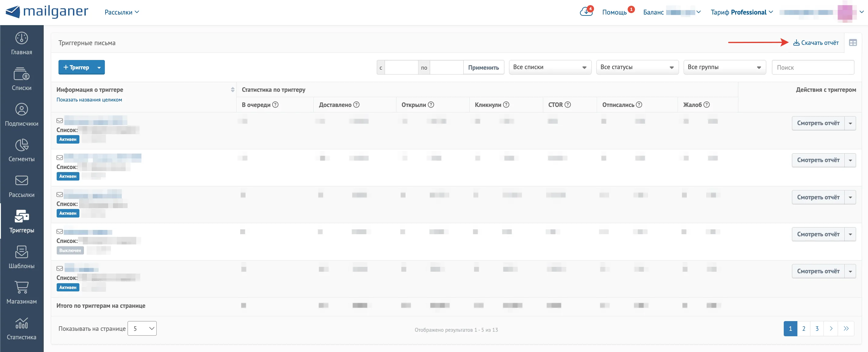Open Тариф Professional menu
Viewport: 868px width, 352px height.
pos(742,12)
